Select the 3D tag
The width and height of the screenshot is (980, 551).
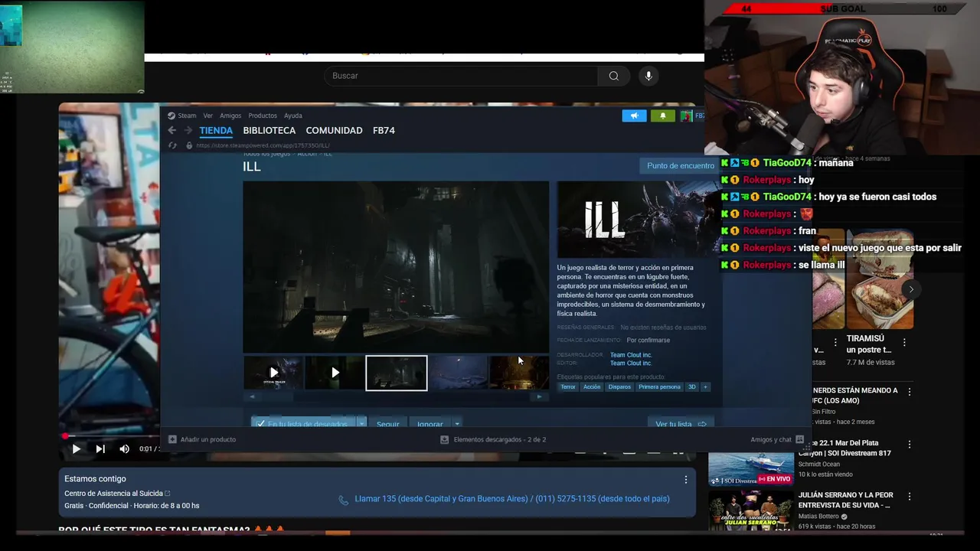coord(692,386)
